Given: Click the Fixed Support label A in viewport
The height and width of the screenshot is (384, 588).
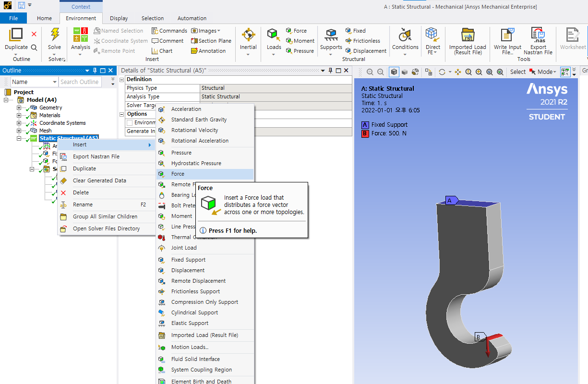Looking at the screenshot, I should 451,201.
